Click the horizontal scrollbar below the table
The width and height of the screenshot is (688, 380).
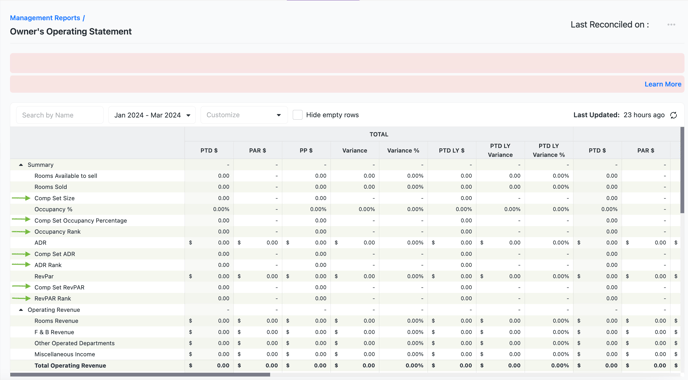click(x=140, y=375)
